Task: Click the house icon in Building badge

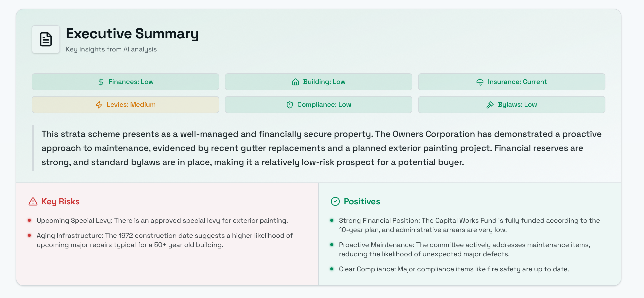Action: pos(296,82)
